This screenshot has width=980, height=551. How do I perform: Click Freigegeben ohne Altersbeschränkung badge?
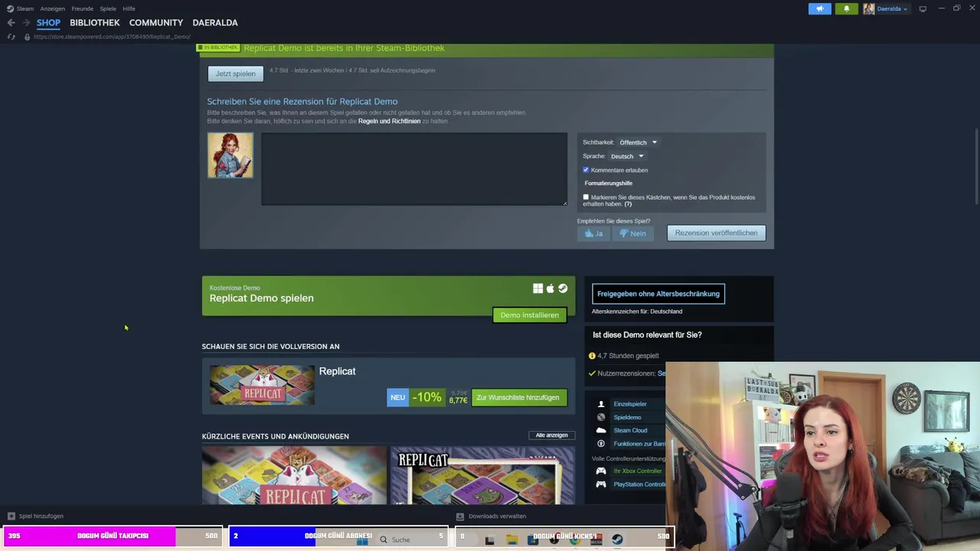658,294
